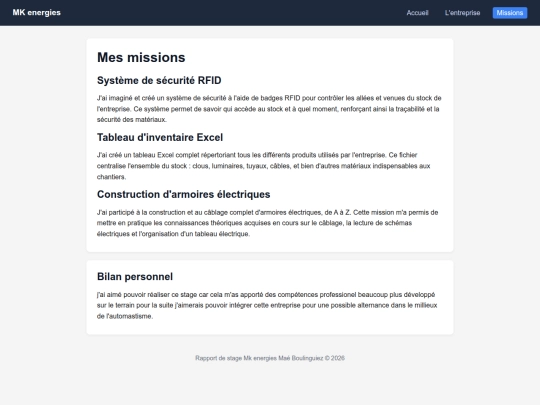Click the 'Tableau d'inventaire Excel' heading
Image resolution: width=540 pixels, height=405 pixels.
click(x=160, y=137)
